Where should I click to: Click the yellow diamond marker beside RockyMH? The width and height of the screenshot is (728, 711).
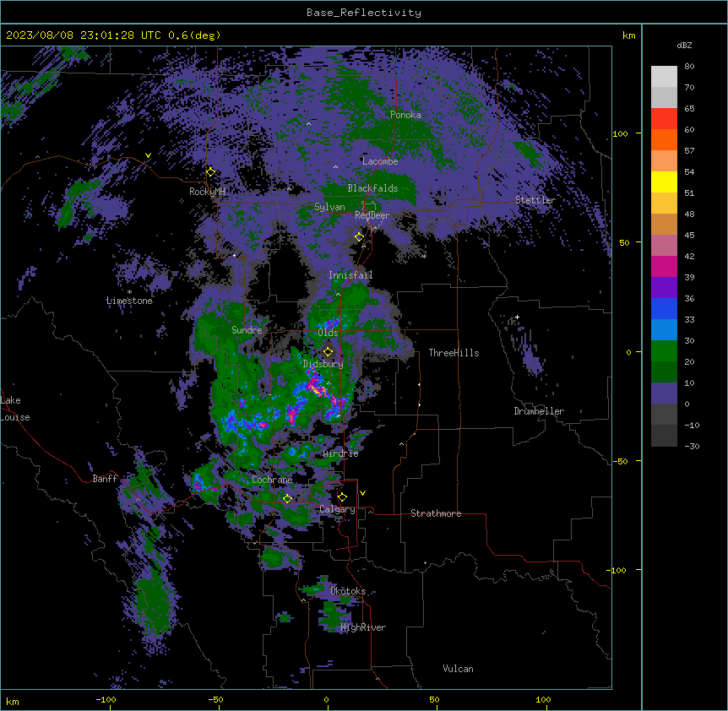click(210, 172)
